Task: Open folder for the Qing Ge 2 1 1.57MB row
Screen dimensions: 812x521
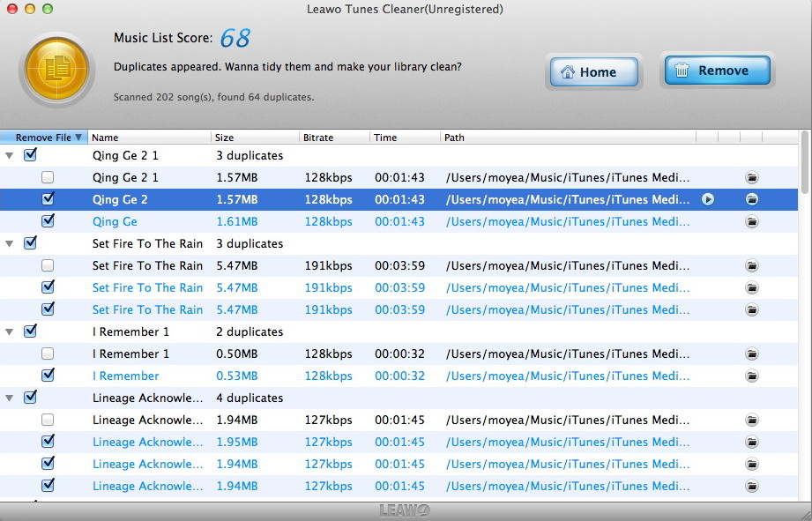Action: pos(752,178)
